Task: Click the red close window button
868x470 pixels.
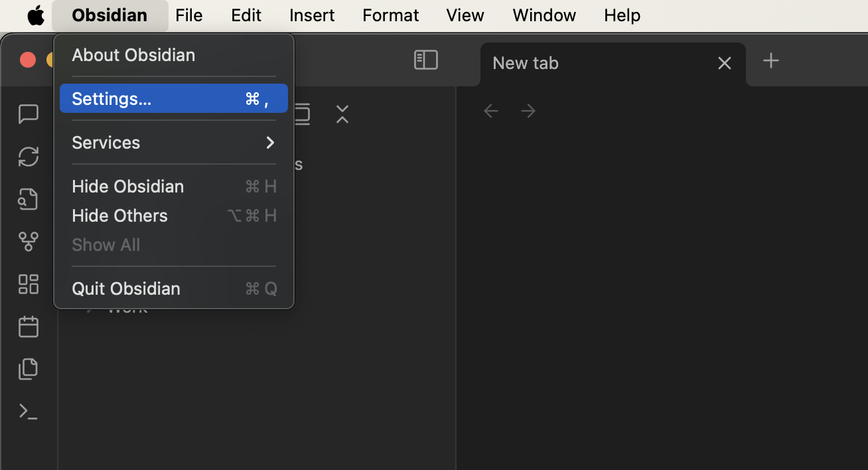Action: click(28, 60)
